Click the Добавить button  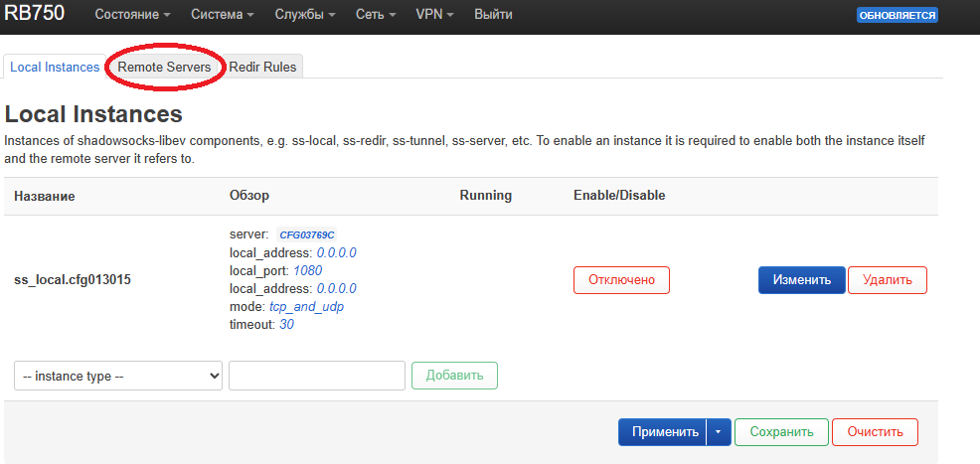pos(454,376)
